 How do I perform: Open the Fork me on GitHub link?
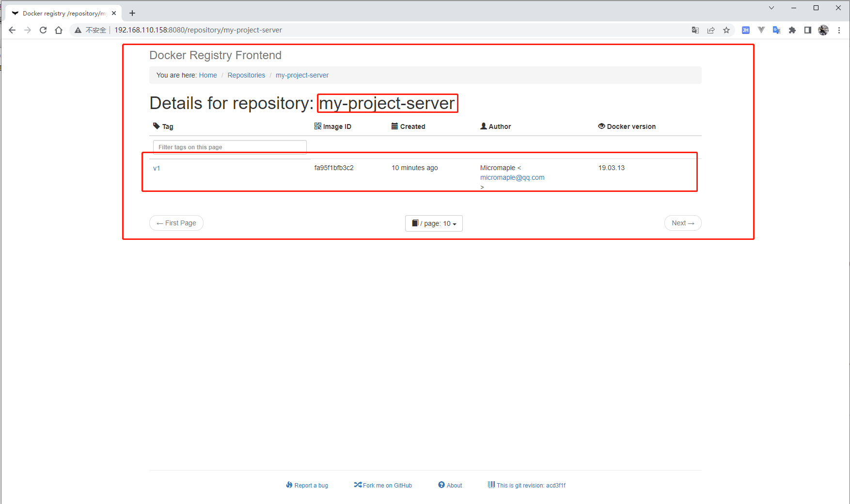pos(383,485)
